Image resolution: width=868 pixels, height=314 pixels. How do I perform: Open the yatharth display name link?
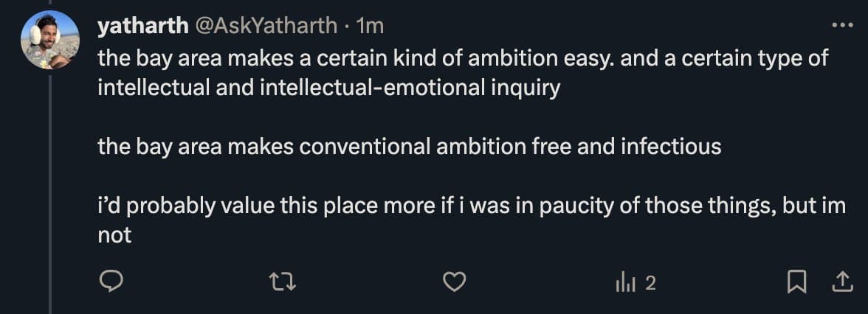142,27
